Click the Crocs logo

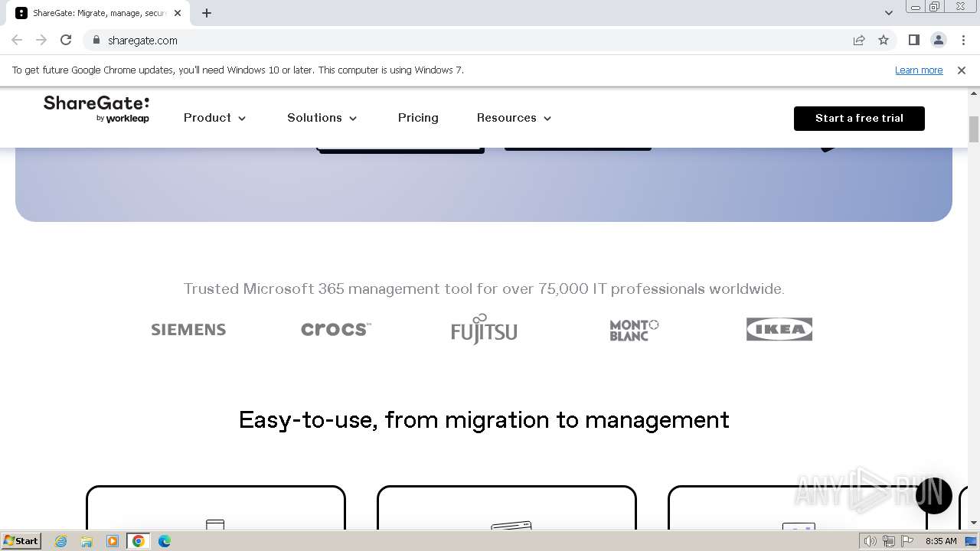tap(336, 329)
